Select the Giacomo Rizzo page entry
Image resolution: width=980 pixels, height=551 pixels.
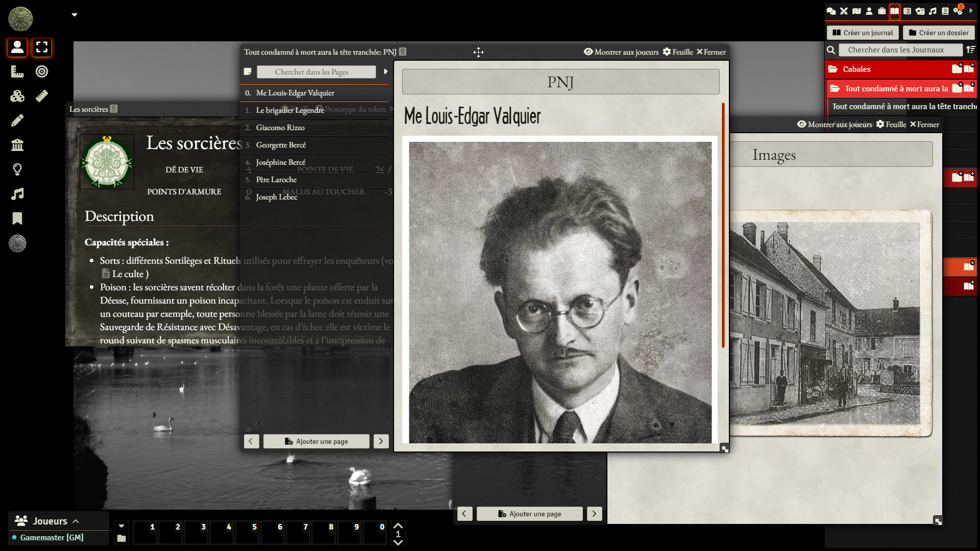(x=280, y=128)
